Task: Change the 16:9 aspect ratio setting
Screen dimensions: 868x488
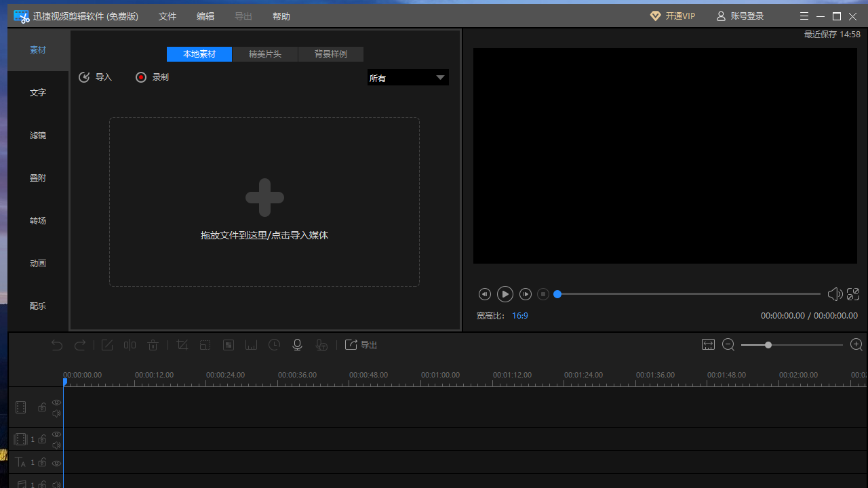Action: tap(520, 316)
